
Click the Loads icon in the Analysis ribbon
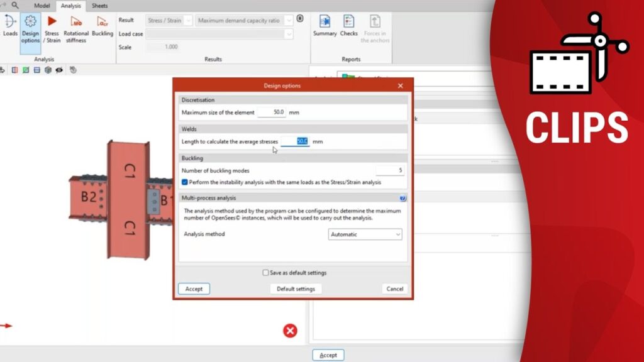pos(10,25)
